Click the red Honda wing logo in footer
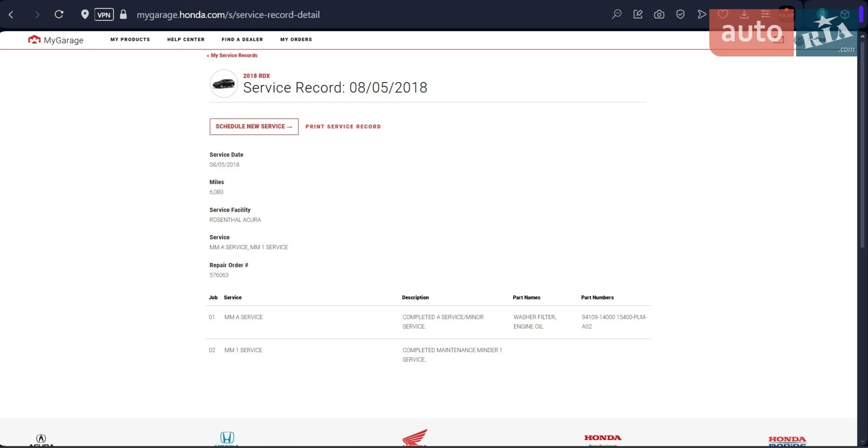868x448 pixels. pyautogui.click(x=415, y=438)
